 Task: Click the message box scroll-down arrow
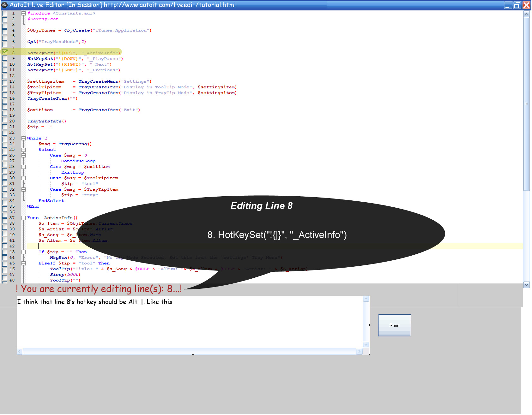coord(366,345)
